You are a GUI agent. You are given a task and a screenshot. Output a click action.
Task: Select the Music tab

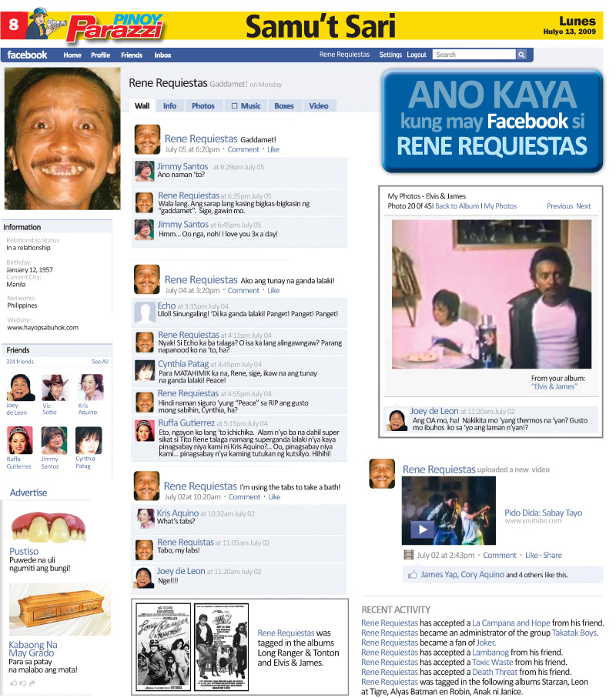point(246,106)
